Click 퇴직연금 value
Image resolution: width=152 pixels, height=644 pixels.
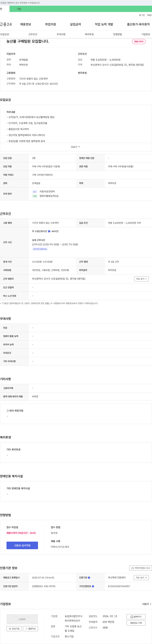pyautogui.click(x=112, y=270)
